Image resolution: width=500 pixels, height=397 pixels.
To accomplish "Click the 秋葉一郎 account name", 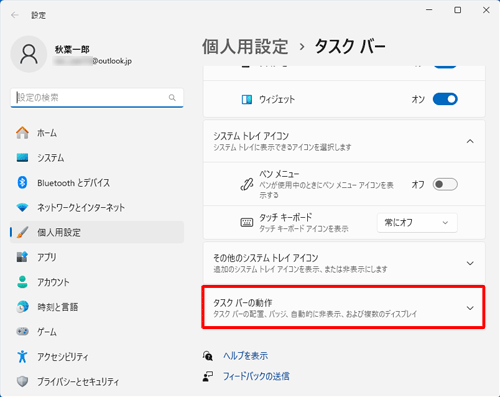I will click(x=72, y=49).
